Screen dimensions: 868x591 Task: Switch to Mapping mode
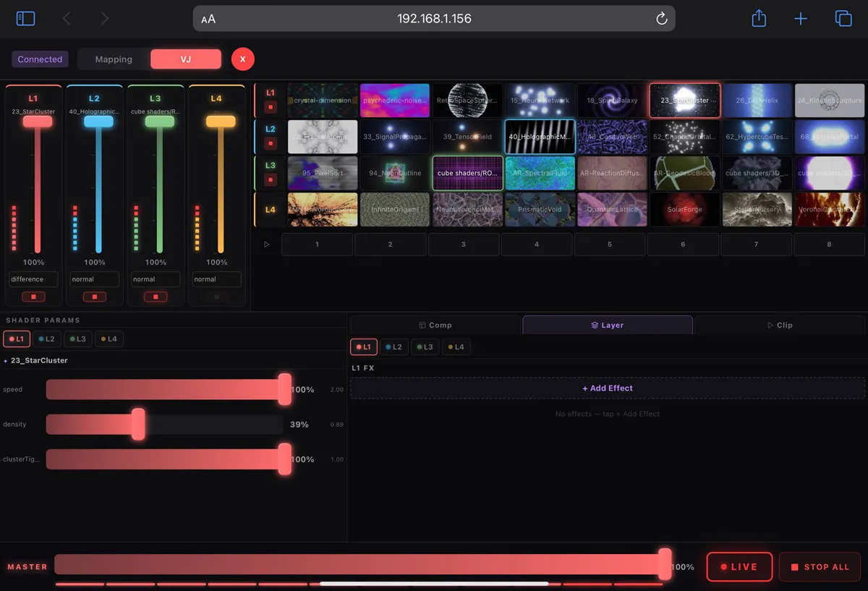pos(114,59)
